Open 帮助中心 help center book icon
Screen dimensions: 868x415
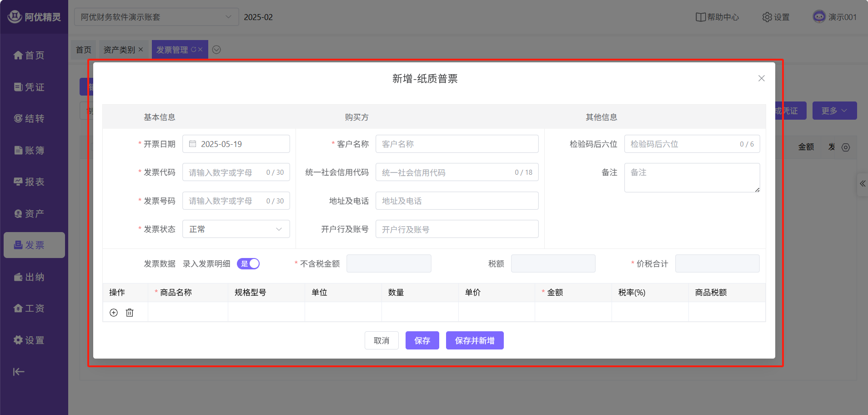point(700,17)
